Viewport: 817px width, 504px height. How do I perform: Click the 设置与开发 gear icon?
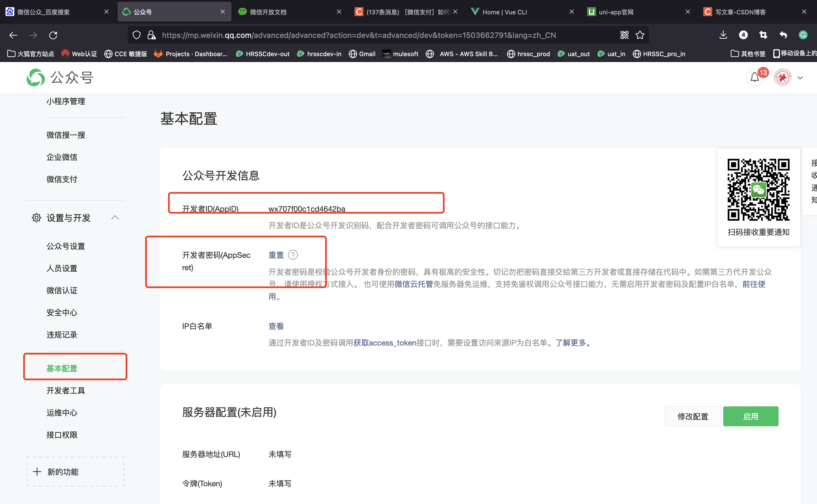pos(36,218)
